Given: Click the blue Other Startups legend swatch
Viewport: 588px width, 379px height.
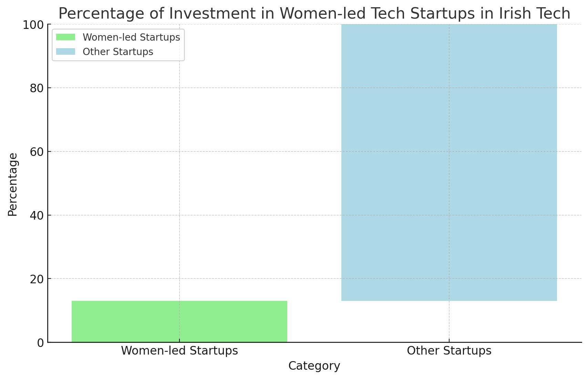Looking at the screenshot, I should (x=65, y=52).
